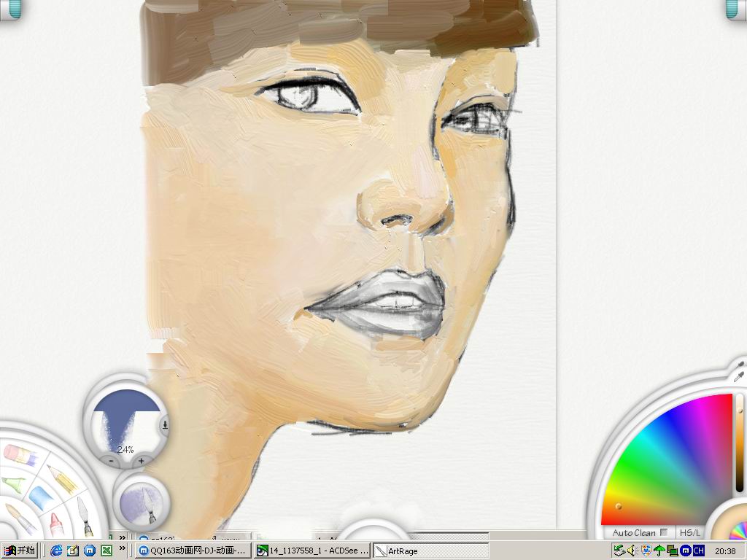Open the network computers tray icon
747x560 pixels.
coord(672,551)
